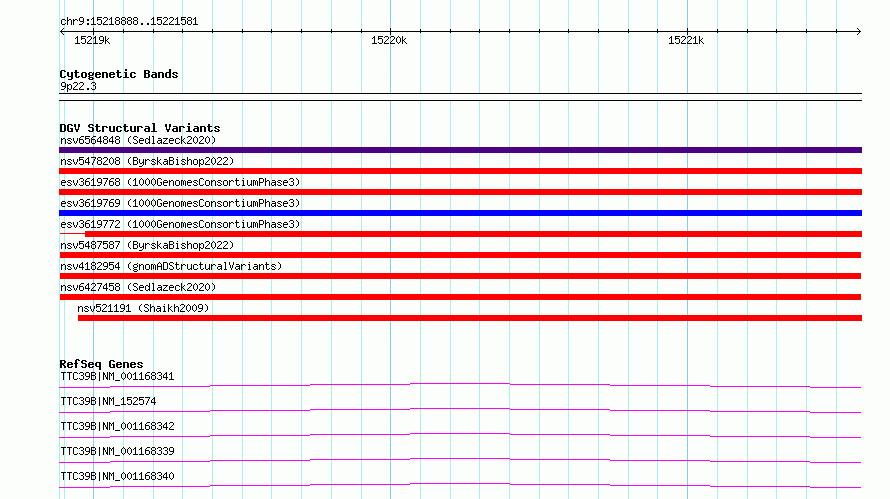The height and width of the screenshot is (499, 890).
Task: Open gene label TTC39B|NM_152574
Action: [x=108, y=401]
